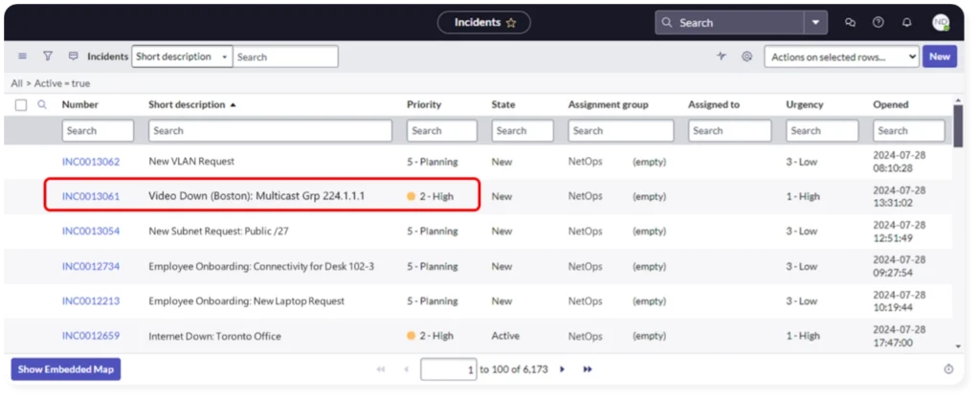The height and width of the screenshot is (399, 980).
Task: Click the activity stream chat icon
Action: 74,56
